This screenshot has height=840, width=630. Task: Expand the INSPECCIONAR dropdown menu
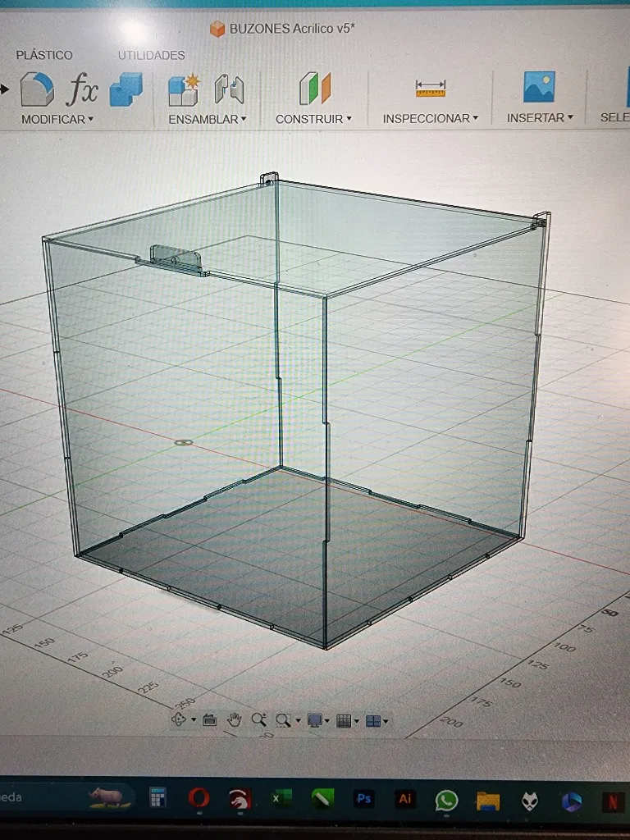[x=430, y=118]
